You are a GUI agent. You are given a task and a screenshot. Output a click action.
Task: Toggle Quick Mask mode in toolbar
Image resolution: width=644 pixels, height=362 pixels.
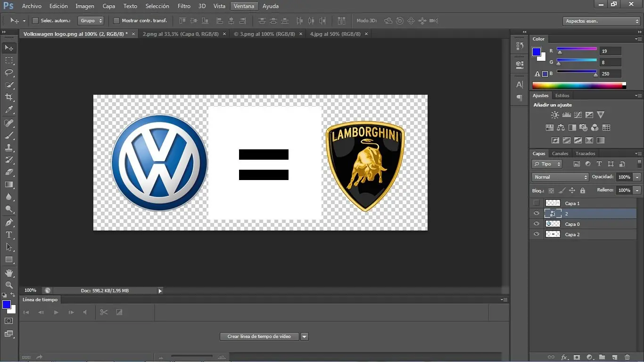click(x=9, y=321)
